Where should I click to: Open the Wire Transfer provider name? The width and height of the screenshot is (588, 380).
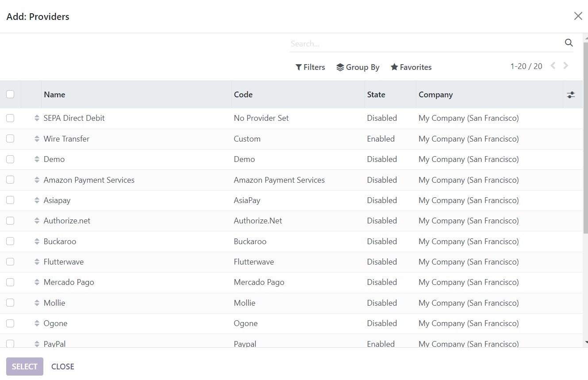click(x=66, y=139)
